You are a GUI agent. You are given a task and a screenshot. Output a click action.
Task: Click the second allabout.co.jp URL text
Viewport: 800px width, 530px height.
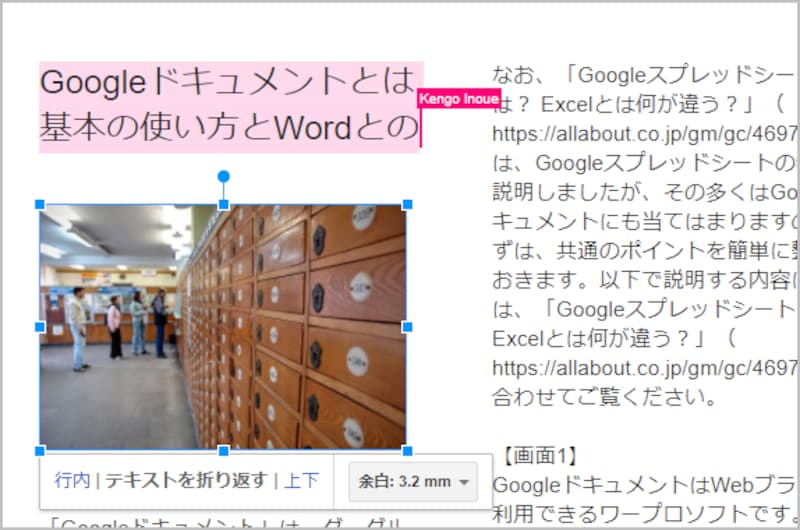pyautogui.click(x=645, y=367)
